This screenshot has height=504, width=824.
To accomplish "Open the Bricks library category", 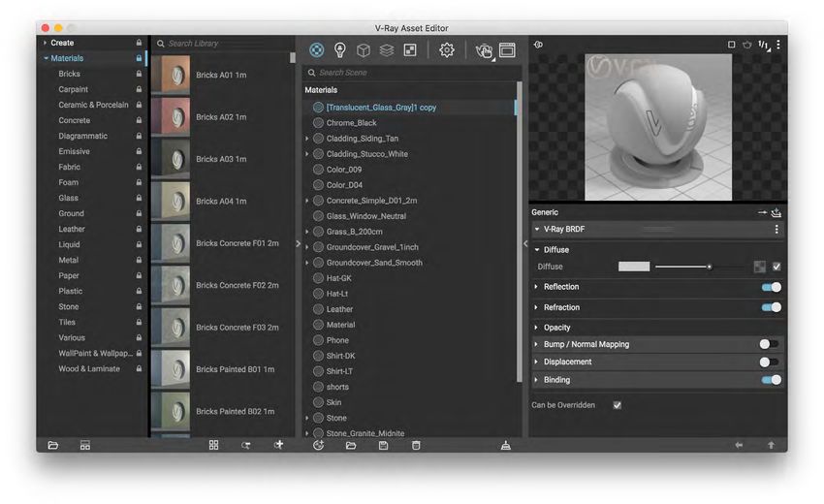I will [x=70, y=74].
